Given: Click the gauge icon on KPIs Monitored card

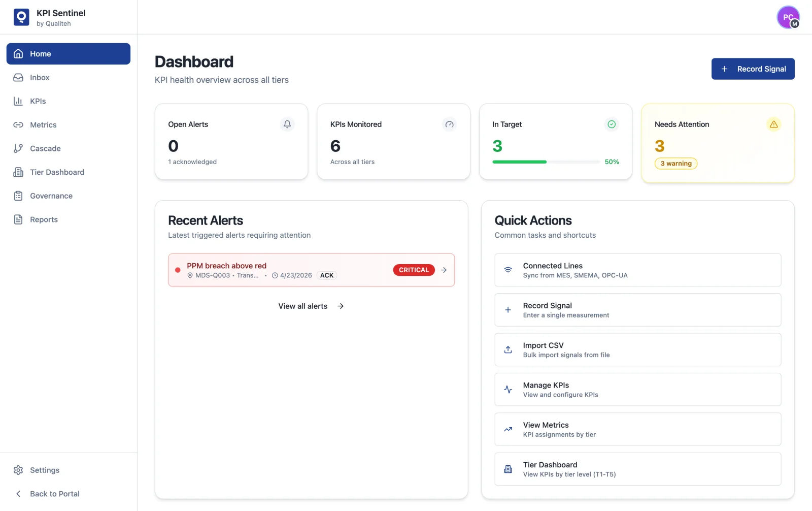Looking at the screenshot, I should [x=450, y=124].
